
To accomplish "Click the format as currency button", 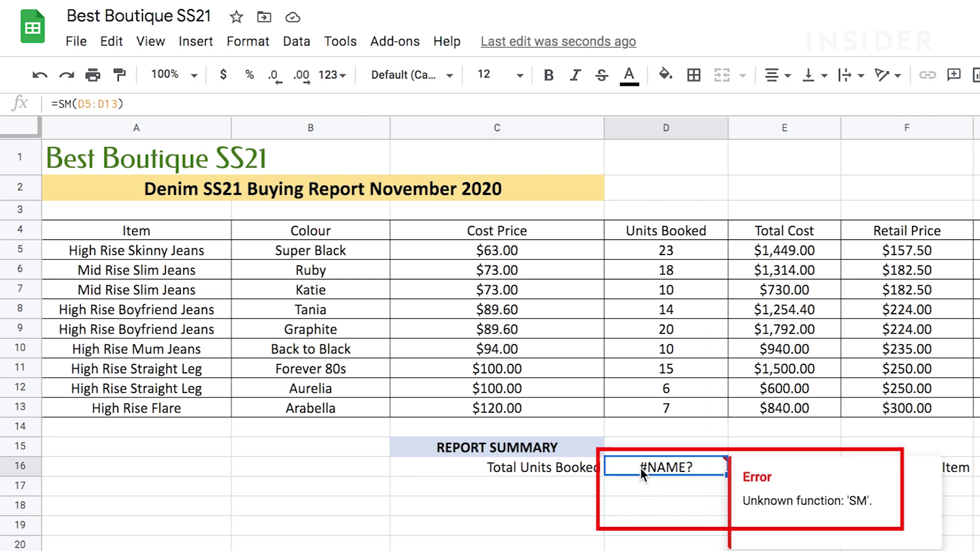I will click(223, 75).
